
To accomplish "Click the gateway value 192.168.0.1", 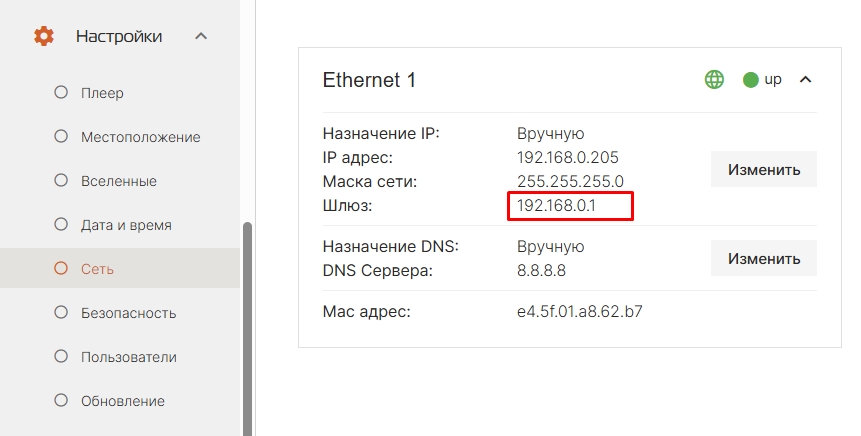I will [x=558, y=207].
